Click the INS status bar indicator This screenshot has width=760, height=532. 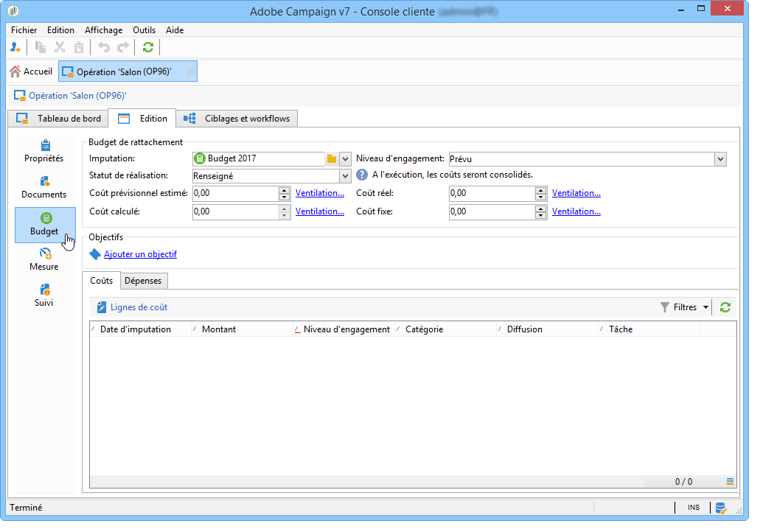(x=694, y=507)
